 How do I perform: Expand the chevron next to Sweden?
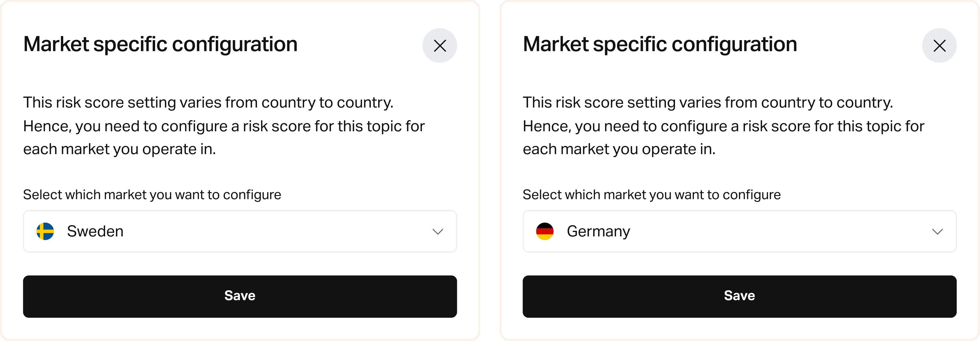[438, 232]
